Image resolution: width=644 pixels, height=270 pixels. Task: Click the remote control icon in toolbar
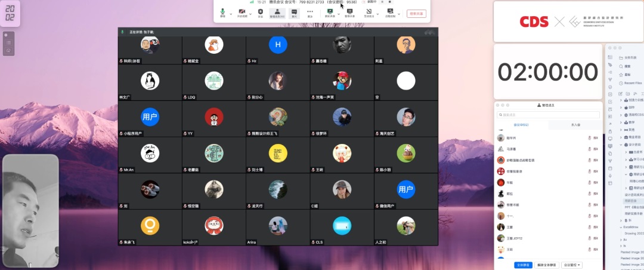(389, 12)
